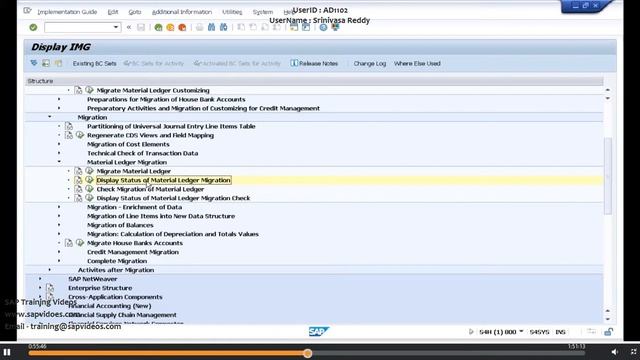Image resolution: width=640 pixels, height=360 pixels.
Task: Click Activated BC Sets for Activity button
Action: (x=237, y=64)
